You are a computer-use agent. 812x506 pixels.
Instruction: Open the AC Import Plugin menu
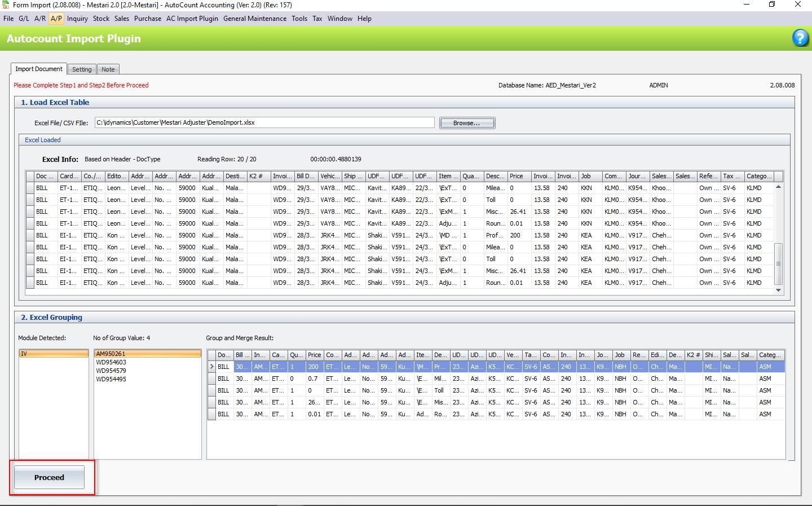click(x=192, y=18)
